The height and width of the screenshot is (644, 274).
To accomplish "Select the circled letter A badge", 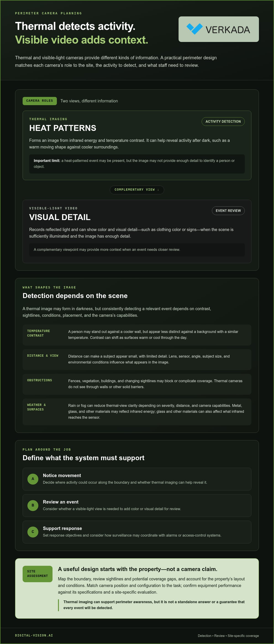I will [x=33, y=479].
